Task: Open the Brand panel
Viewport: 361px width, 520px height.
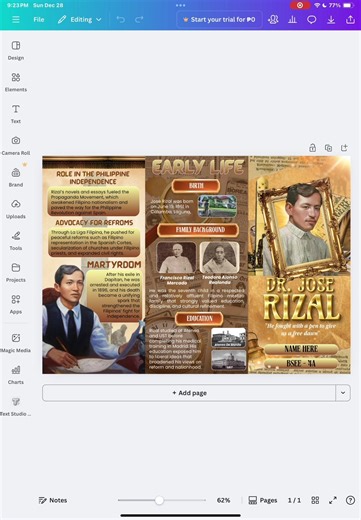Action: 16,177
